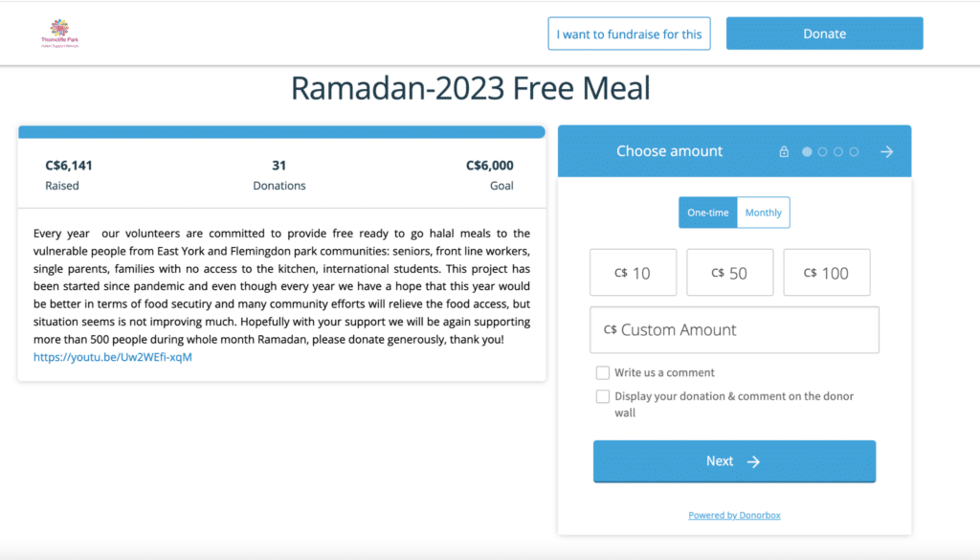
Task: Click the Custom Amount input field
Action: [734, 329]
